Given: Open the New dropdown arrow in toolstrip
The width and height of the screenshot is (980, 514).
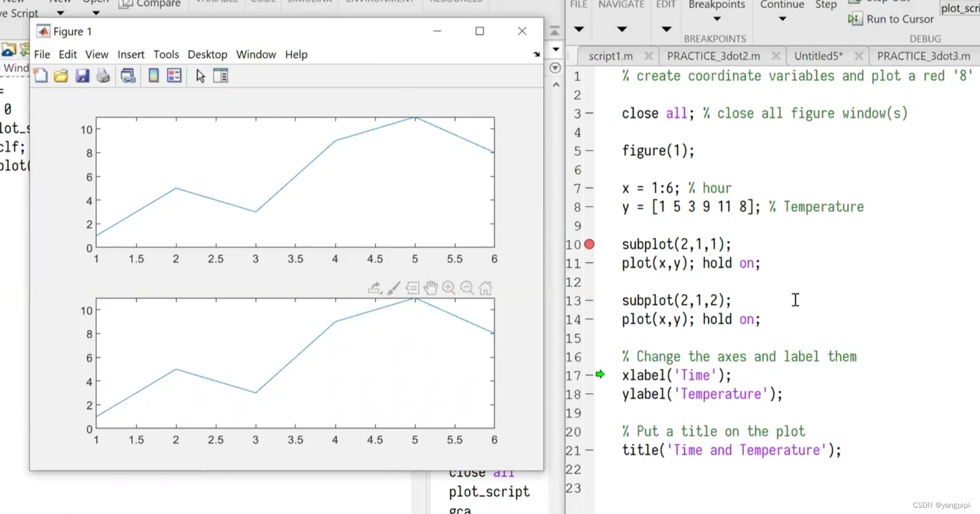Looking at the screenshot, I should 60,13.
